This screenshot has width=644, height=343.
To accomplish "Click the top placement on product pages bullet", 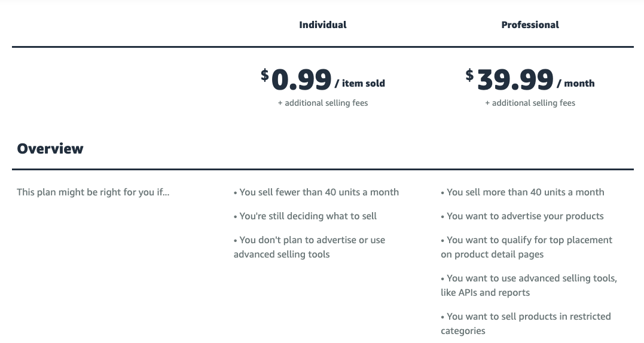I will point(527,247).
